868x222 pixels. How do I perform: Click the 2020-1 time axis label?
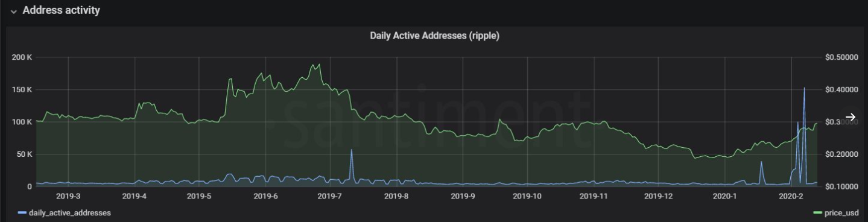725,196
